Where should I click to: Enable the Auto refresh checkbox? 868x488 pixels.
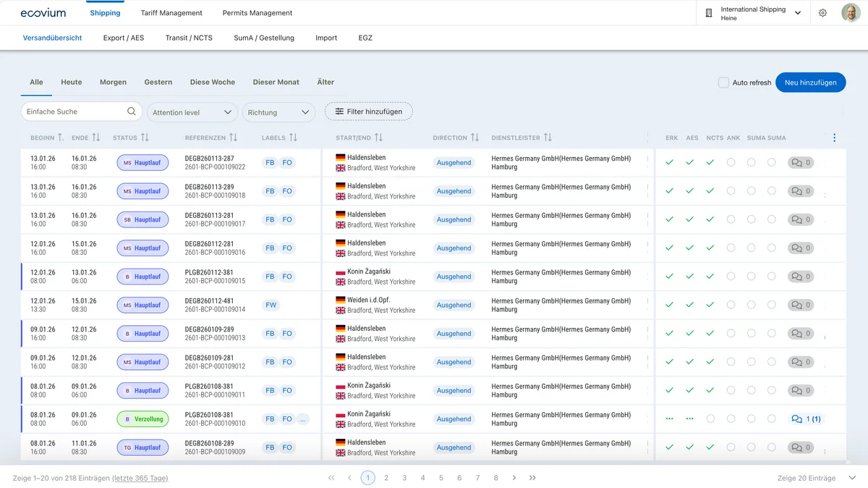click(x=723, y=83)
